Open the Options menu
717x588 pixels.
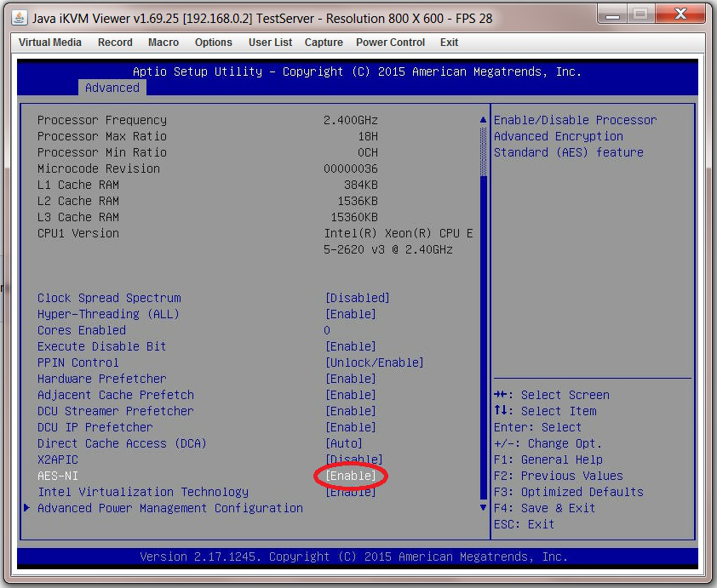(213, 42)
